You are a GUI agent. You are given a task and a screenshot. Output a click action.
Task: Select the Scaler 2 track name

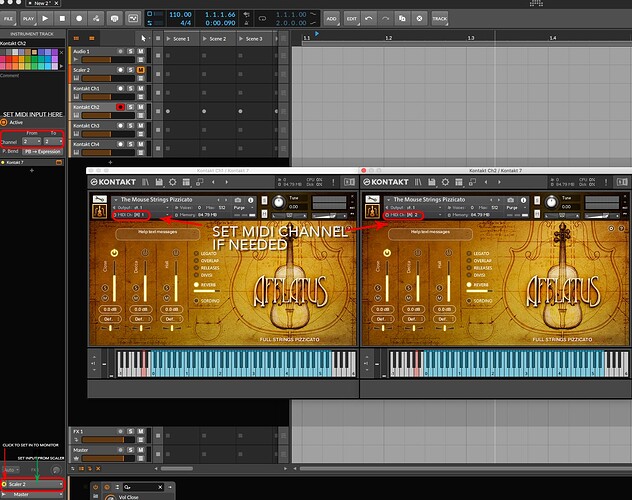[82, 70]
